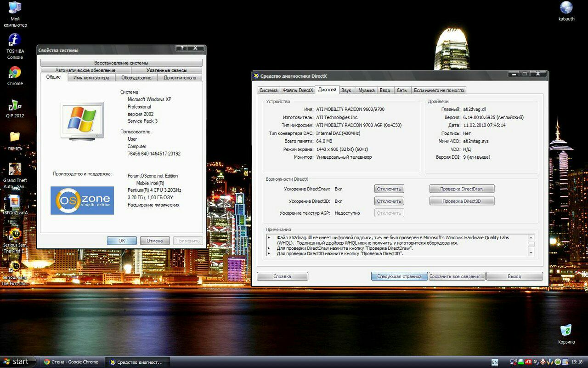Click the disconnected network tray icon
588x368 pixels.
pyautogui.click(x=514, y=362)
